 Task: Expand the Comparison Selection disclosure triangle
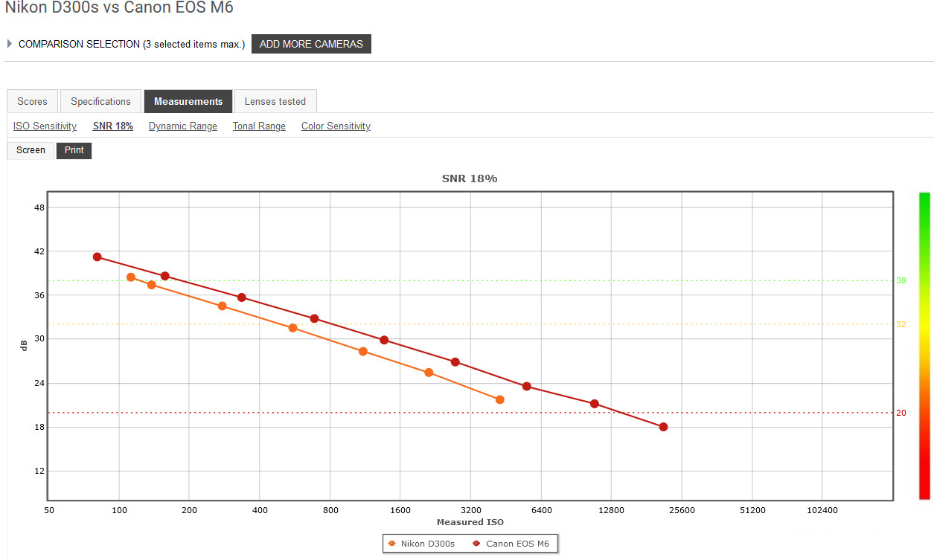coord(10,44)
